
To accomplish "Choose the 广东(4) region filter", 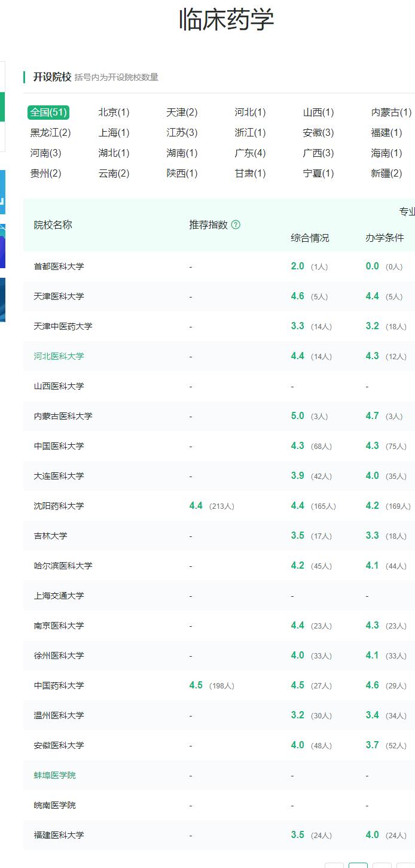I will (250, 153).
